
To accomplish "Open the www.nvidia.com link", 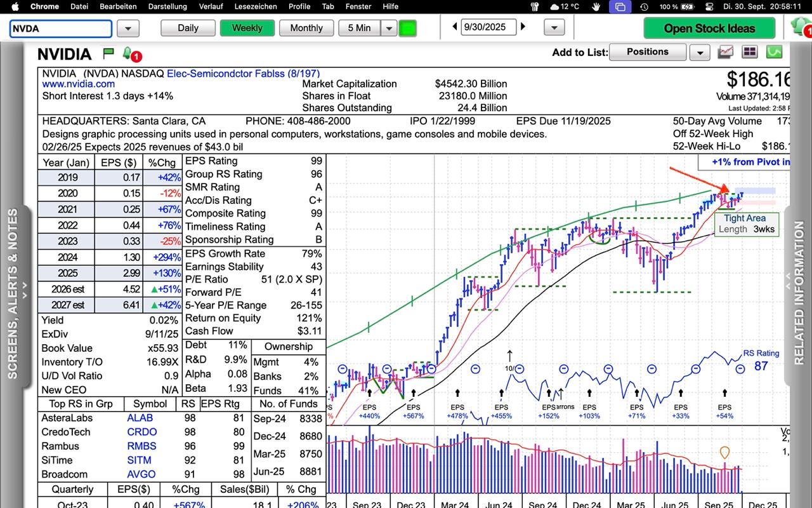I will click(79, 84).
